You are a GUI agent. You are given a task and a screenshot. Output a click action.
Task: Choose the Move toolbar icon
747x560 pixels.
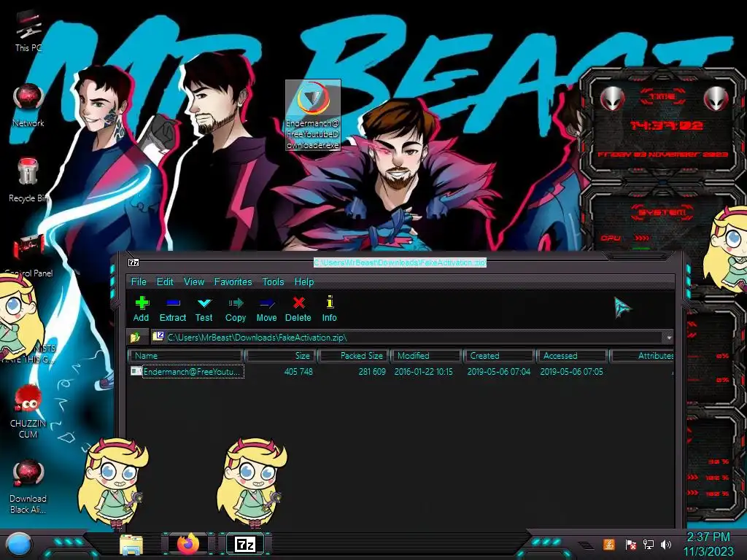(266, 308)
